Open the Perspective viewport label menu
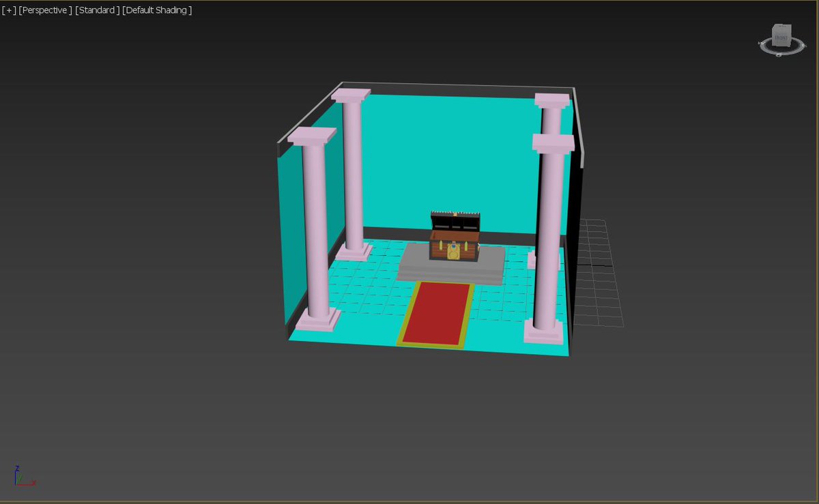This screenshot has height=504, width=819. pyautogui.click(x=45, y=10)
